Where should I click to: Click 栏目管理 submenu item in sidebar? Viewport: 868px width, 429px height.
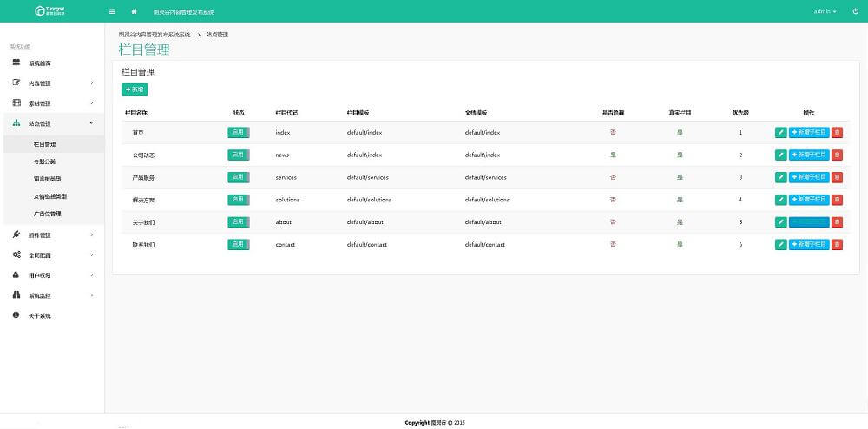click(x=44, y=144)
